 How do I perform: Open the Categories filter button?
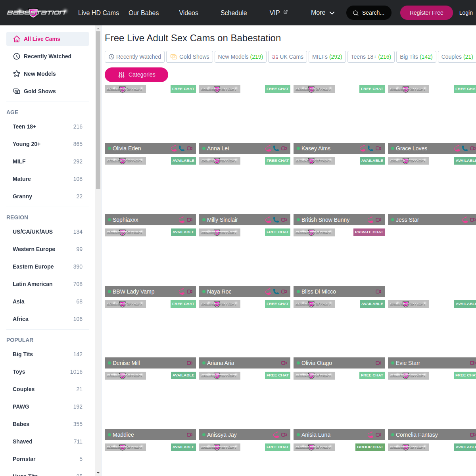click(x=136, y=75)
